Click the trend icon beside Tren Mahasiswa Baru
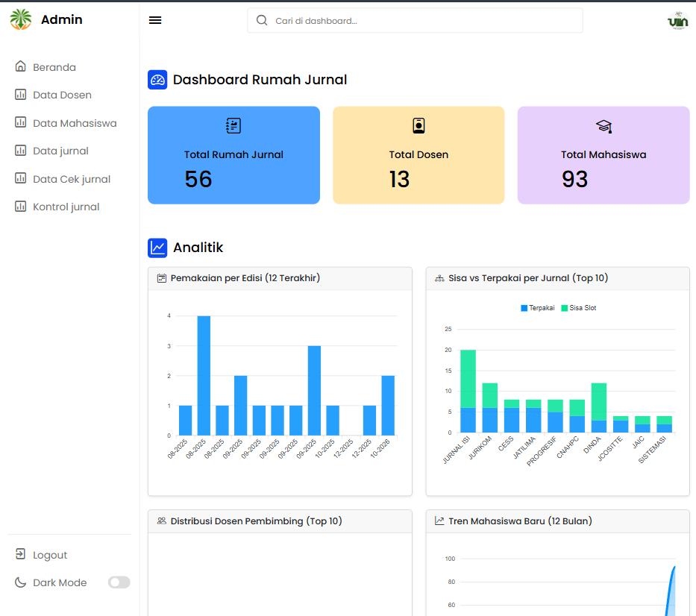Screen dimensions: 696x616 pyautogui.click(x=439, y=521)
